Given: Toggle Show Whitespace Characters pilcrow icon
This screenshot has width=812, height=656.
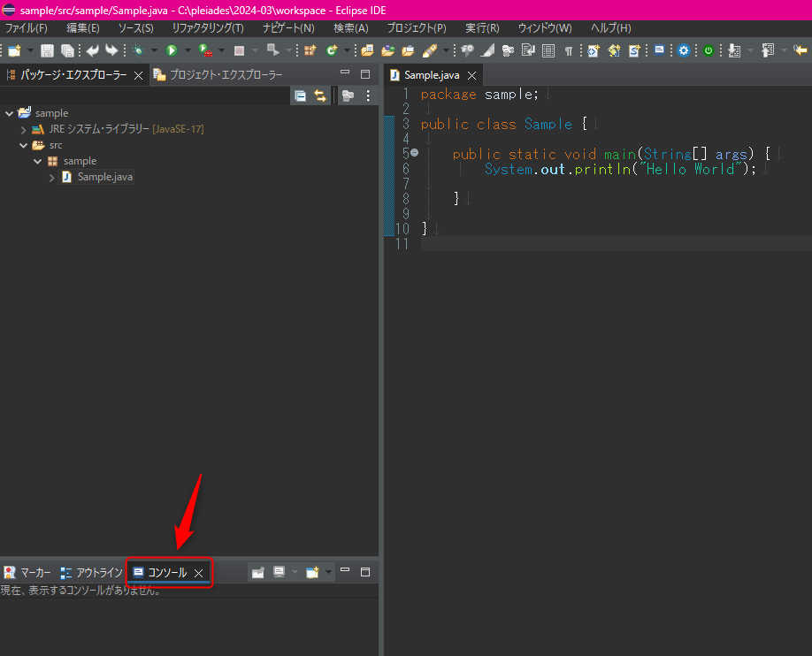Looking at the screenshot, I should point(569,50).
